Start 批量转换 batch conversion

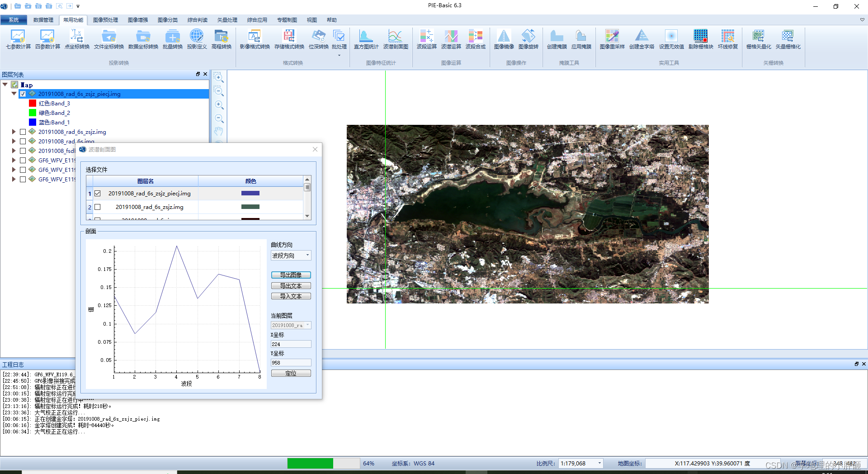[x=172, y=39]
